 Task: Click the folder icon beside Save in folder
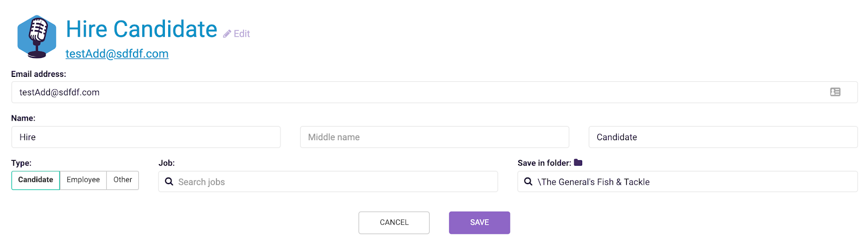tap(578, 162)
